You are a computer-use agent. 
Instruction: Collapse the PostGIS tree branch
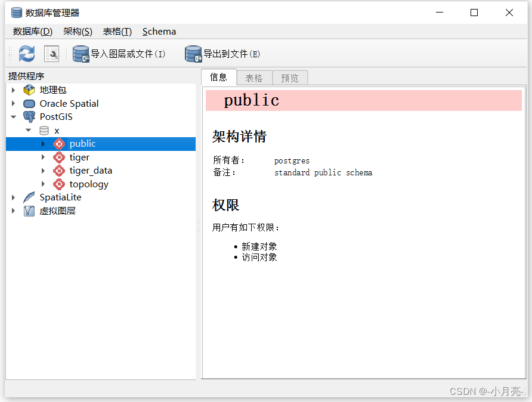coord(13,117)
